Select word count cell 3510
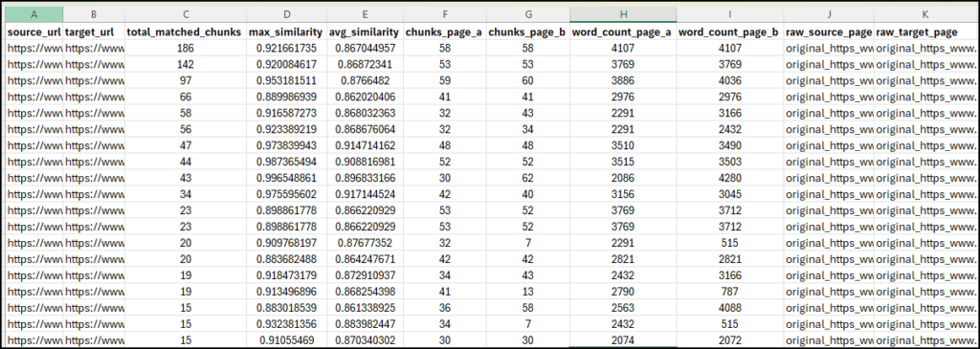The height and width of the screenshot is (349, 980). click(x=622, y=145)
